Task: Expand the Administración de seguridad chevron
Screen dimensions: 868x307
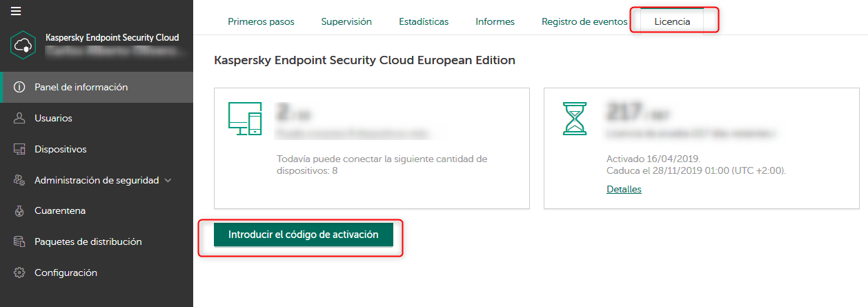Action: 167,181
